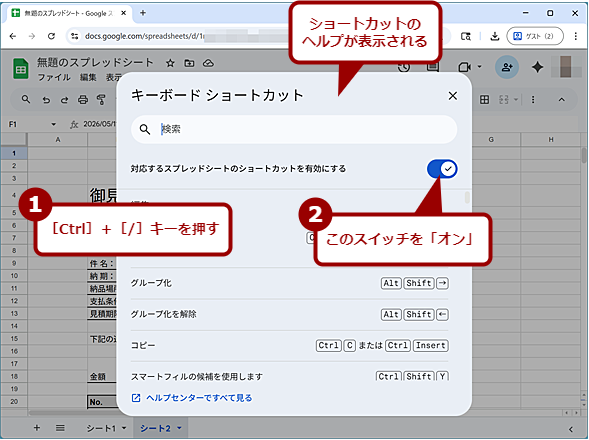Expand the シート2 tab dropdown arrow
Image resolution: width=589 pixels, height=440 pixels.
click(x=179, y=428)
